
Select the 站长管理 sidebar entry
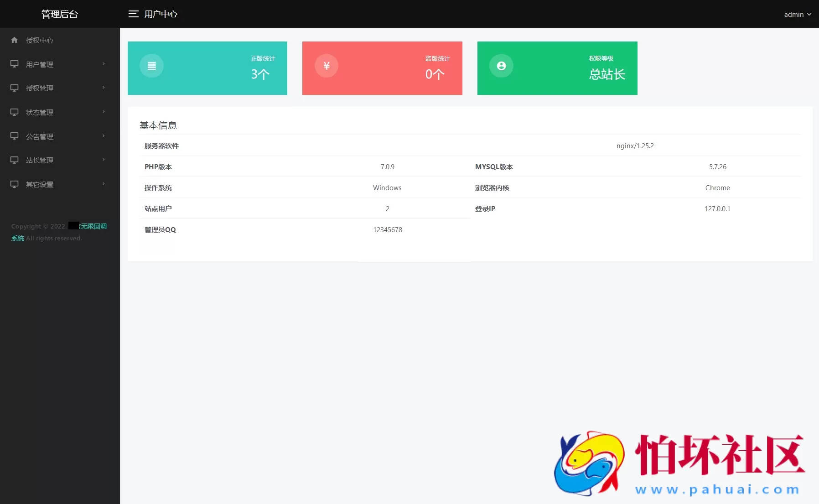[x=55, y=160]
